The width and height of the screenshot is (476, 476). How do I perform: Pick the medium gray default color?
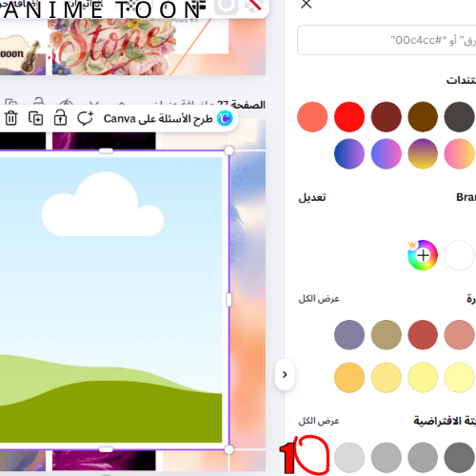(x=423, y=457)
